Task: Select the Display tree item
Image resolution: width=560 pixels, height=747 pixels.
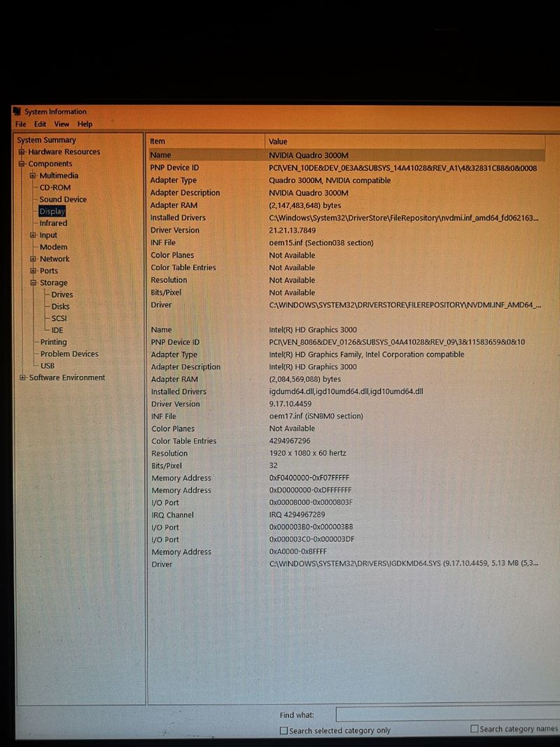Action: coord(52,211)
